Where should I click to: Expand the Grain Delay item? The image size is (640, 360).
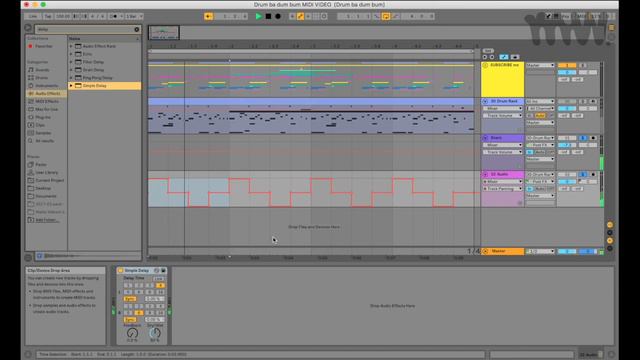click(x=71, y=70)
